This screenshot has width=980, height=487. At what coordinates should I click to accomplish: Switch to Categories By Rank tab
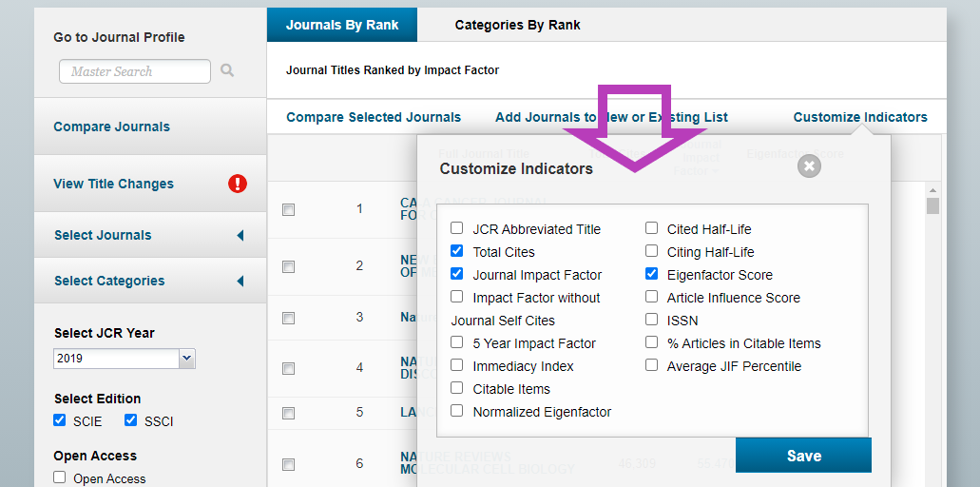517,25
